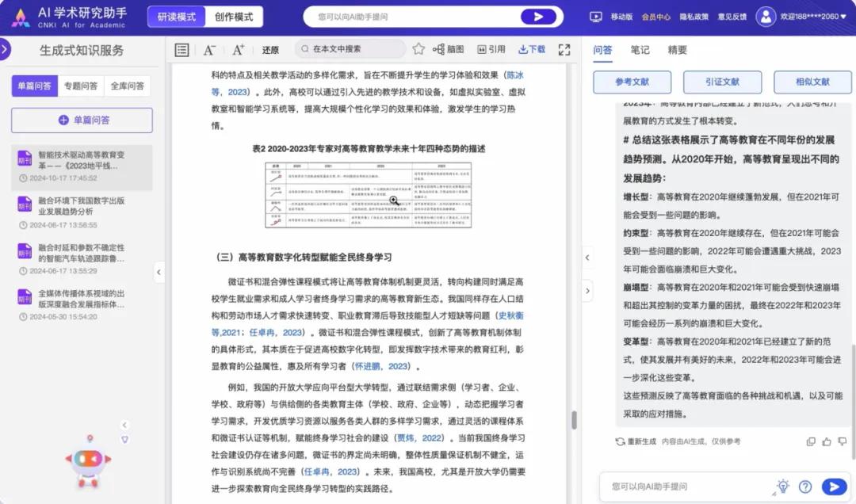This screenshot has width=856, height=504.
Task: Download the paper via 下载
Action: coord(532,49)
